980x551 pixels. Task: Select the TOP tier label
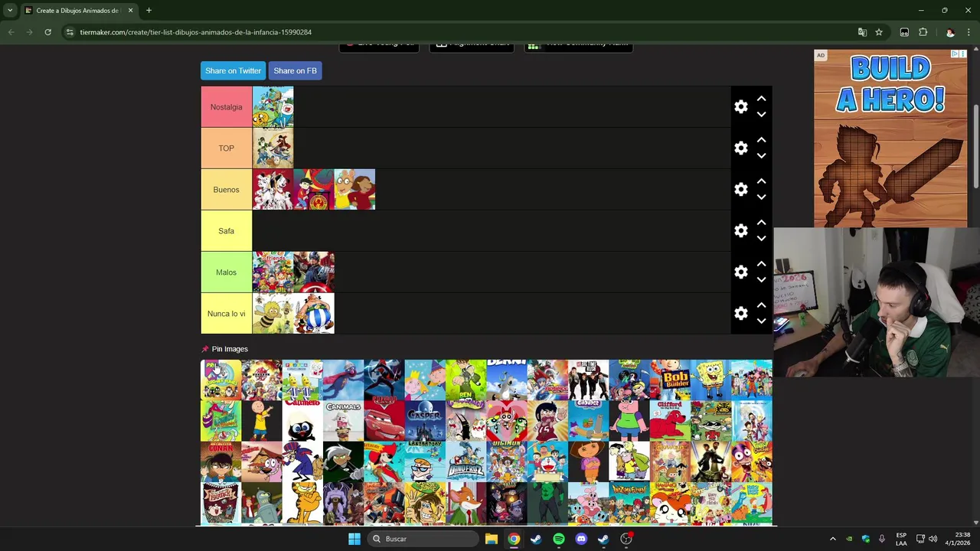[x=226, y=148]
